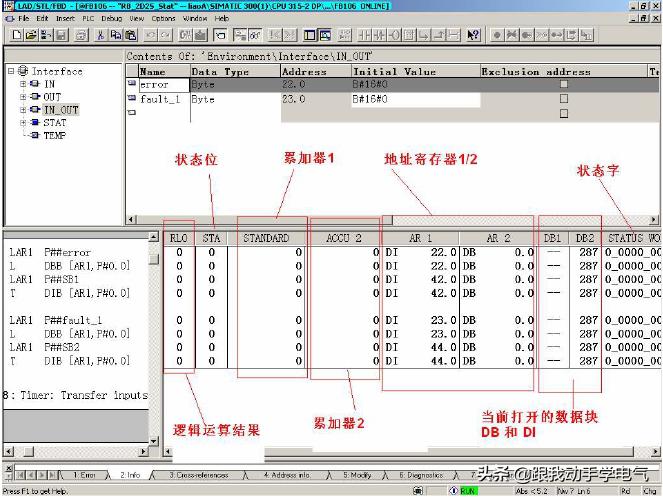Click the Print toolbar icon
663x497 pixels.
coord(81,35)
